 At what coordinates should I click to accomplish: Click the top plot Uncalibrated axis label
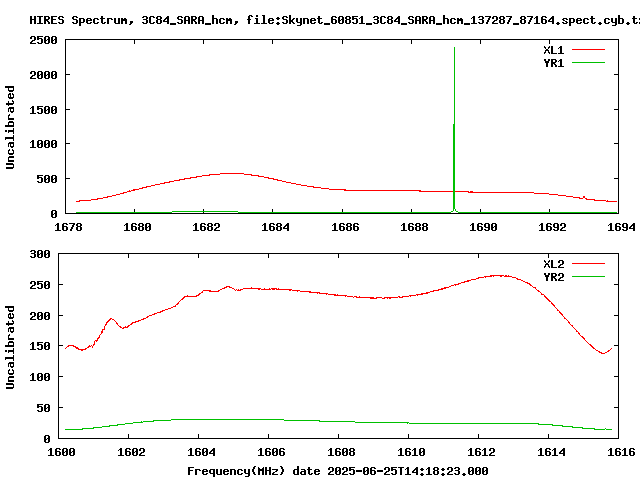point(10,127)
